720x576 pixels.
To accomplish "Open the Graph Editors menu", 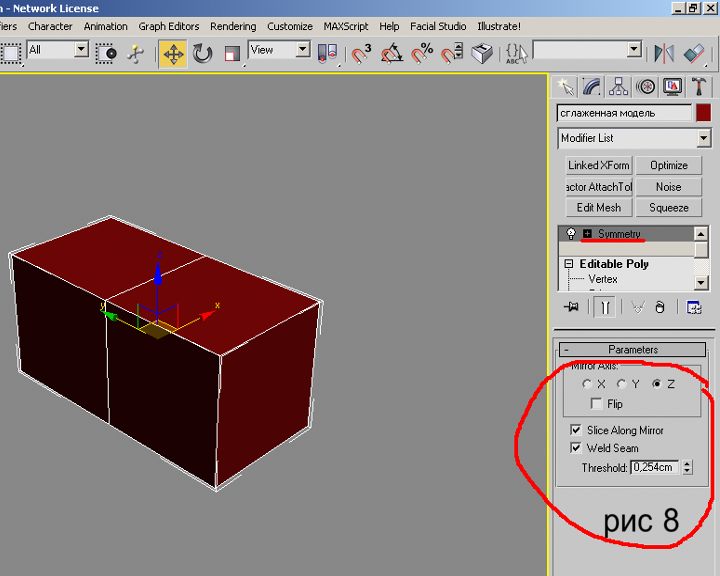I will point(168,26).
